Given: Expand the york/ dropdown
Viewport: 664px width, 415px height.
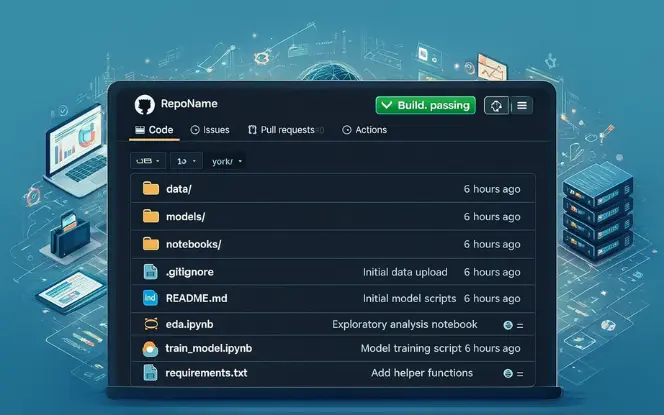Looking at the screenshot, I should tap(227, 161).
